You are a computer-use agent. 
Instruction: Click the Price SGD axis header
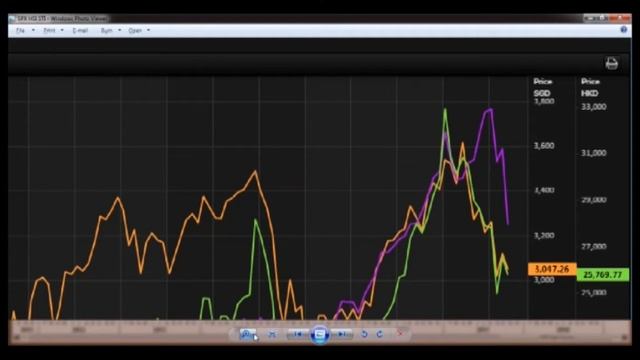(542, 87)
